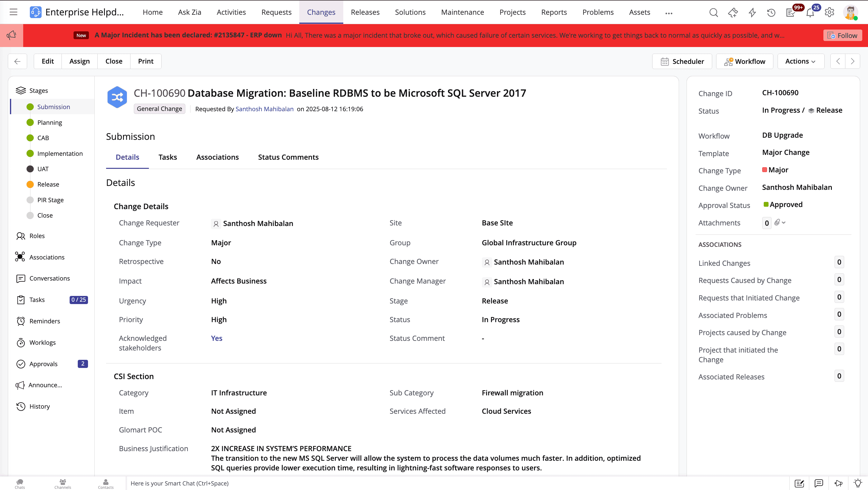The height and width of the screenshot is (490, 868).
Task: Click the Smart Chat input field
Action: [457, 483]
